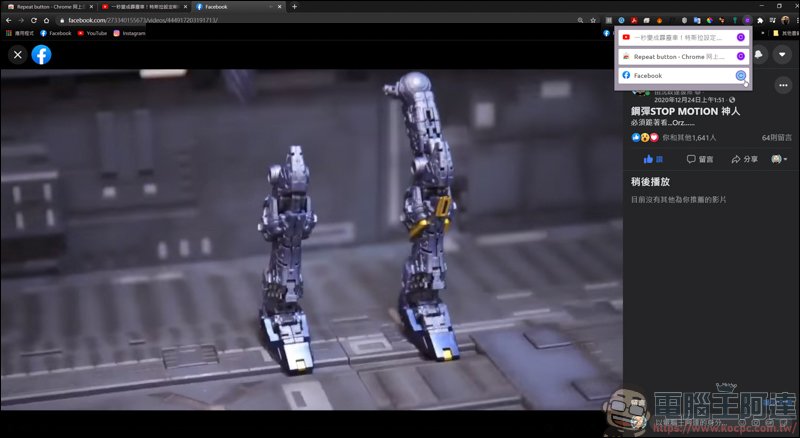Open the 64則留言 comments count
Screen dimensions: 800x438
pos(777,138)
